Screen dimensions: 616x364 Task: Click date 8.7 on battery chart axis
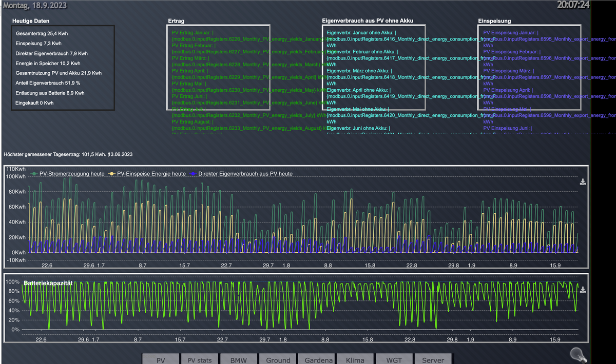click(138, 339)
